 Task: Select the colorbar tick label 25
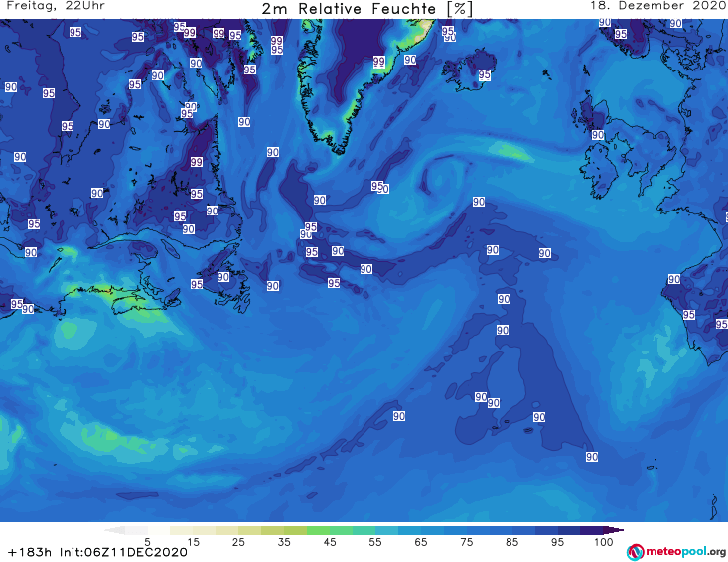click(x=238, y=542)
